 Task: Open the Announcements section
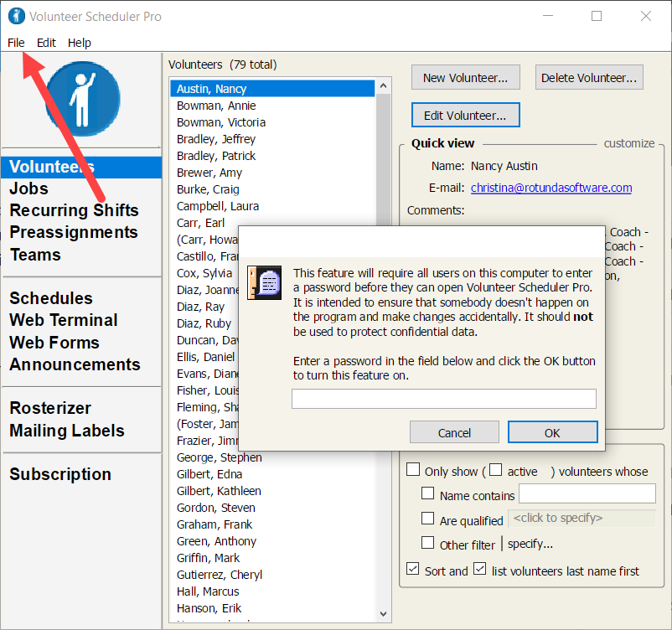click(75, 364)
